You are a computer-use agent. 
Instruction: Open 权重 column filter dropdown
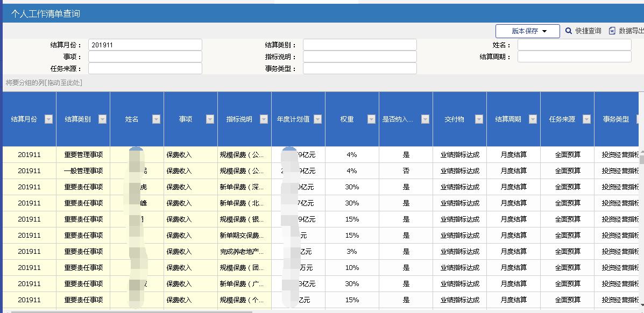tap(371, 119)
